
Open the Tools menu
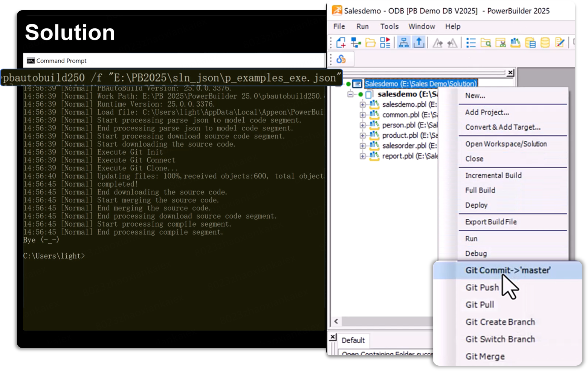pos(389,26)
